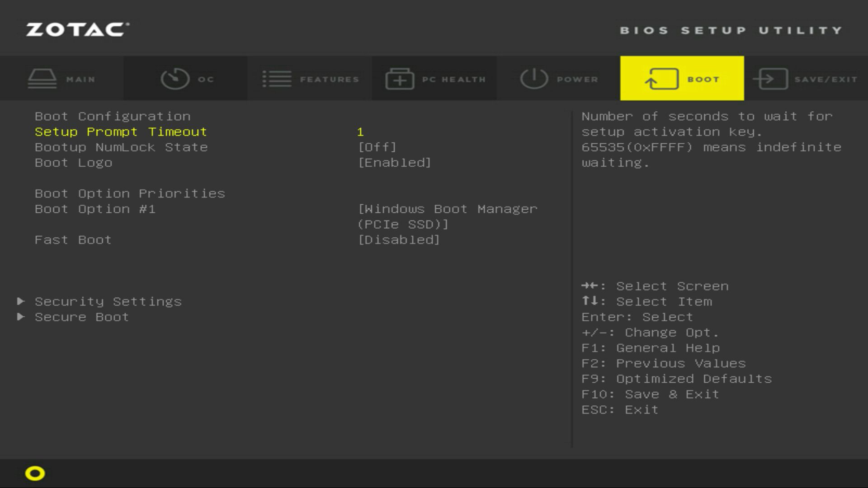868x488 pixels.
Task: Switch to the PC HEALTH tab label
Action: click(454, 80)
